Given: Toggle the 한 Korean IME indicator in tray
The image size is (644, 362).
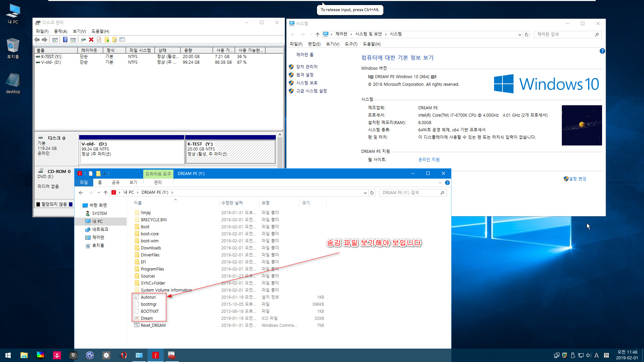Looking at the screenshot, I should pyautogui.click(x=606, y=355).
